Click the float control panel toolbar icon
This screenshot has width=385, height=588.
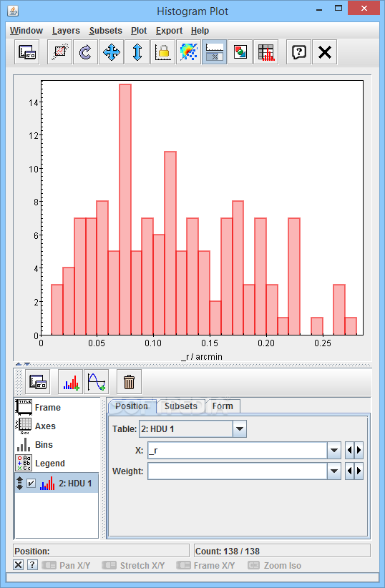27,52
